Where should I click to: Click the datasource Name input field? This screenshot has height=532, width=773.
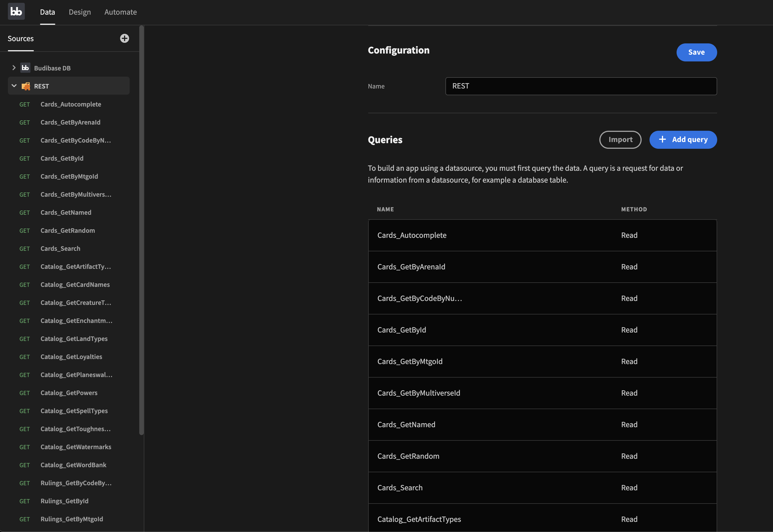(580, 86)
